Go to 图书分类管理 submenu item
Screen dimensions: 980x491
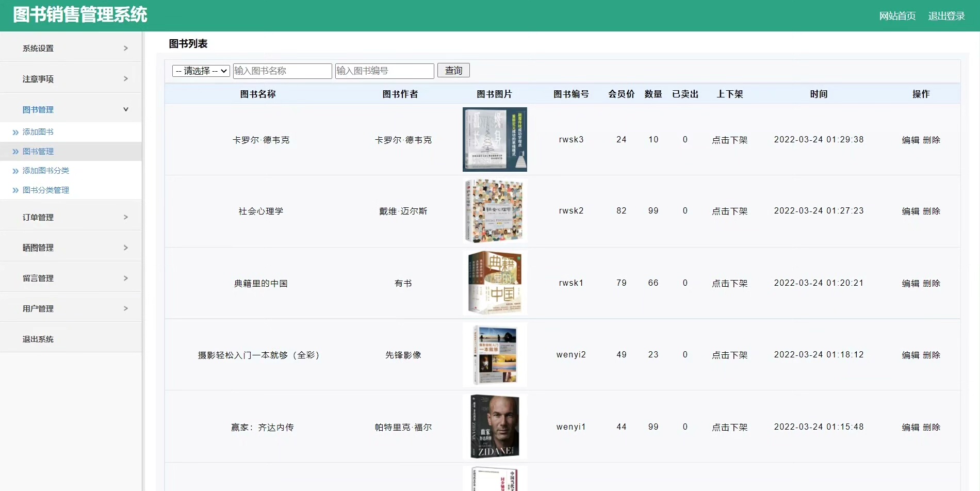pos(45,190)
